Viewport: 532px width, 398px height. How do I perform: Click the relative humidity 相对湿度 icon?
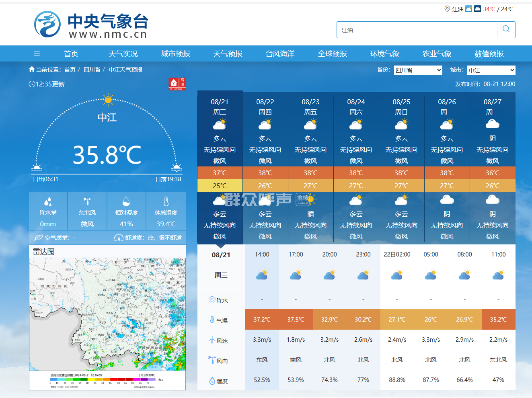[126, 201]
